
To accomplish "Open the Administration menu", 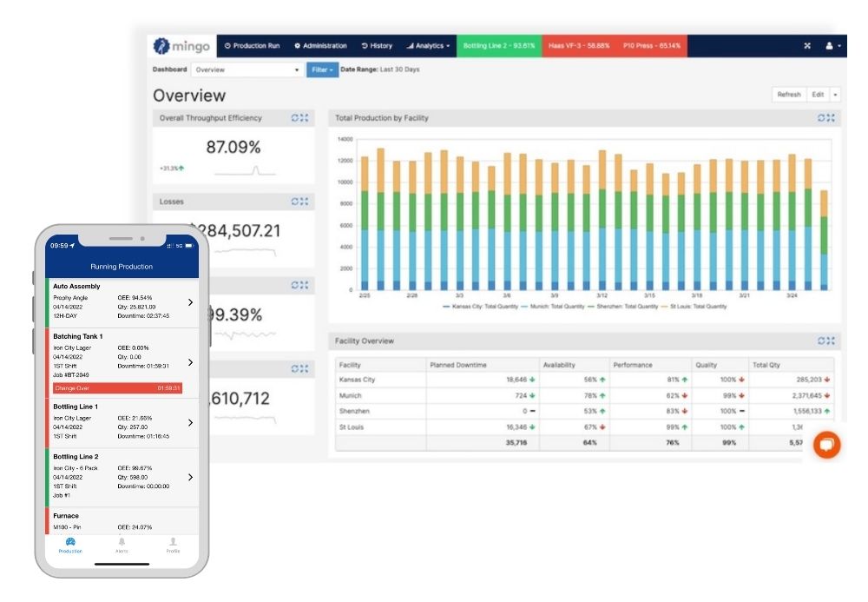I will (321, 46).
